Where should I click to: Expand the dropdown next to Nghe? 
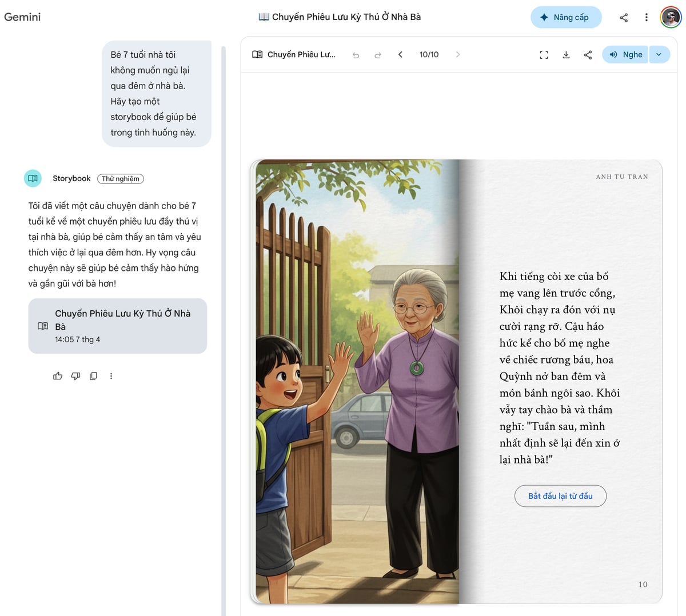[659, 54]
